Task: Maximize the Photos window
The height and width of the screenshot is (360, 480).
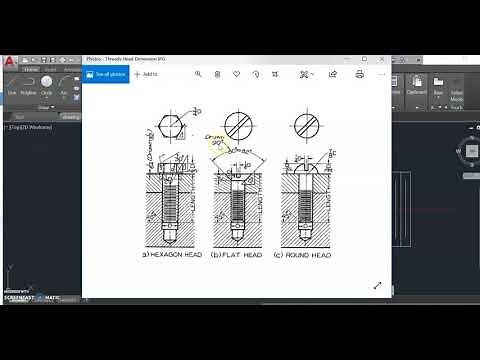Action: pyautogui.click(x=364, y=59)
